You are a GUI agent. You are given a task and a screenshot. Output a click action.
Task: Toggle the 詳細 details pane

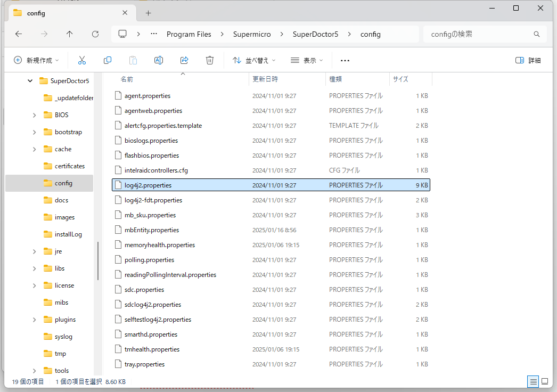pyautogui.click(x=528, y=60)
